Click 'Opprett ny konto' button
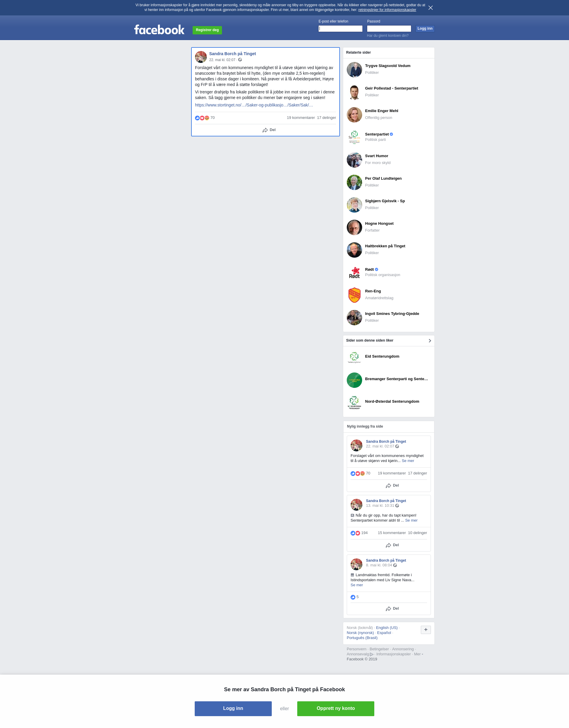The image size is (569, 728). (x=335, y=709)
